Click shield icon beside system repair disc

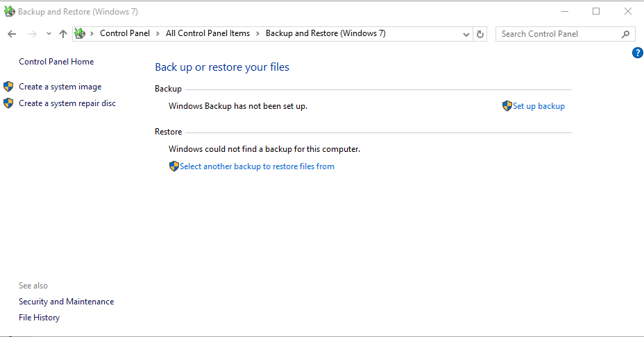[x=8, y=103]
